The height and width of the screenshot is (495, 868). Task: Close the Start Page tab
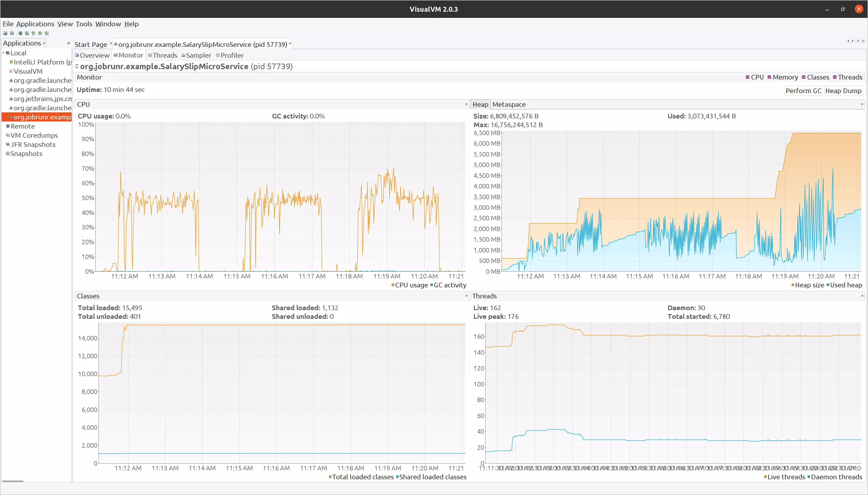click(x=111, y=43)
